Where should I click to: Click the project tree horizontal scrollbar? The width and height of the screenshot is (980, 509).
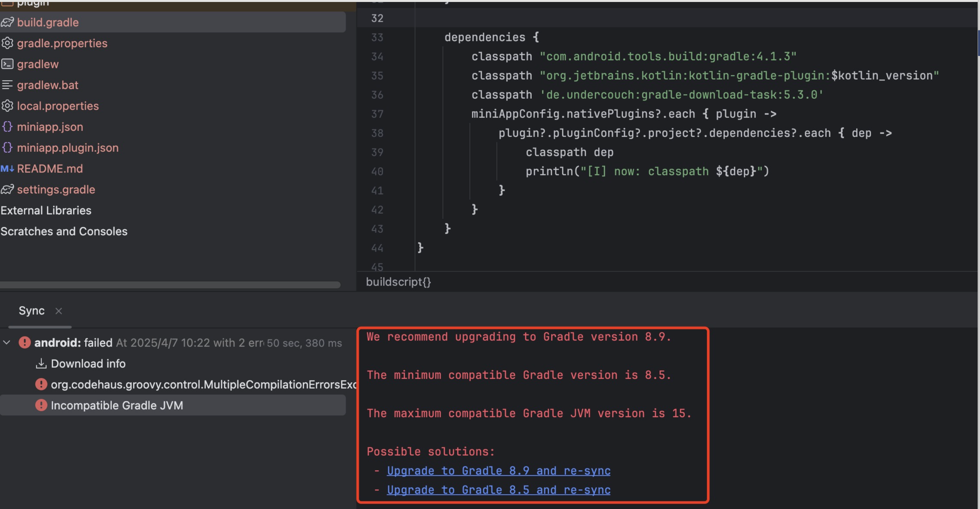pyautogui.click(x=170, y=285)
